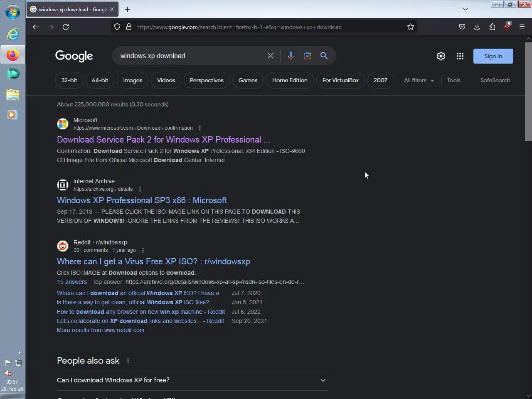Open more options for Microsoft result

[200, 128]
